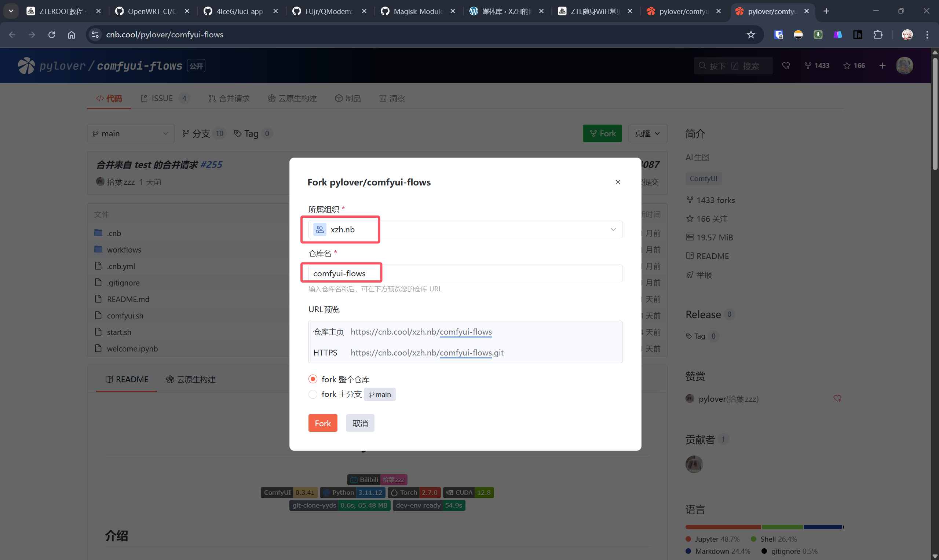Confirm with the orange Fork button

[x=322, y=423]
